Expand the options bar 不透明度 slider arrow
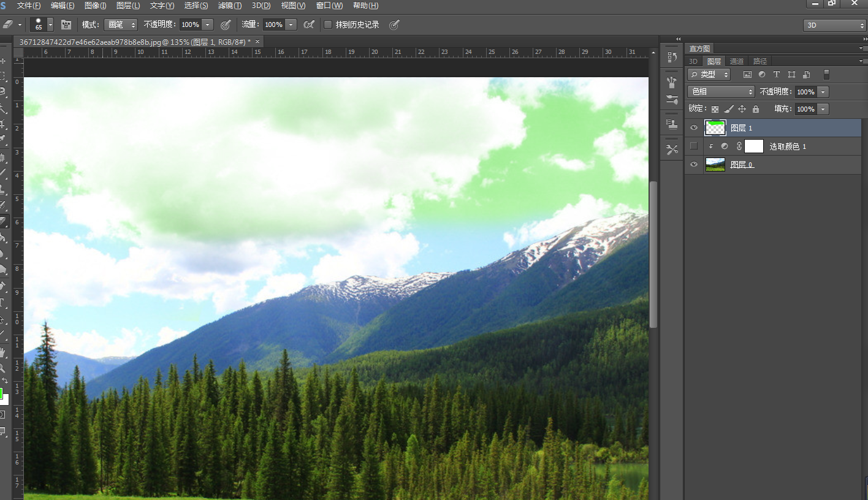Screen dimensions: 868x500 click(208, 25)
